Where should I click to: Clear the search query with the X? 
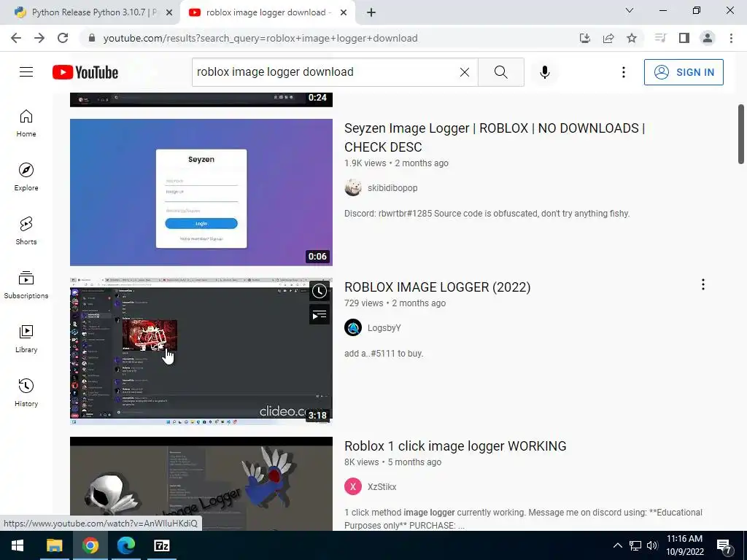point(465,72)
